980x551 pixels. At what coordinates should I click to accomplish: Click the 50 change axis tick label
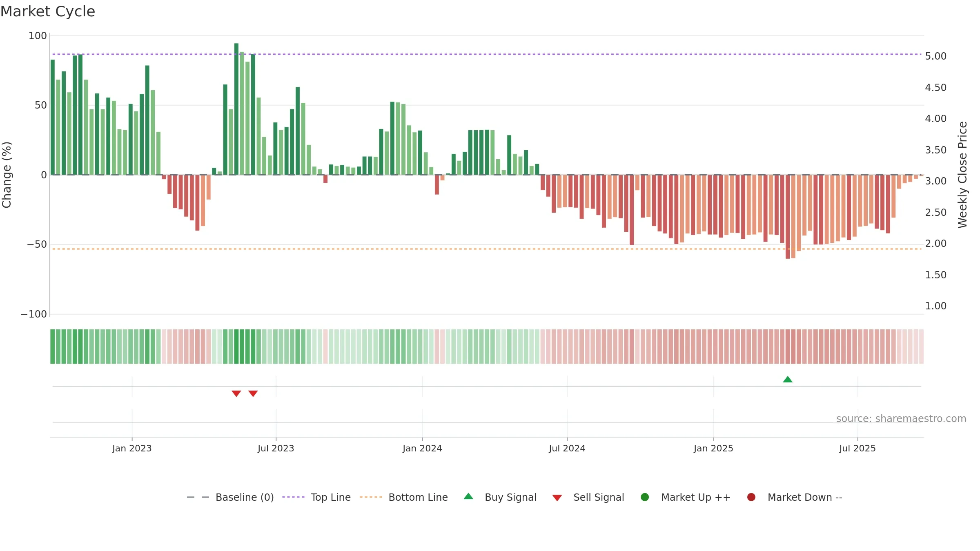41,105
